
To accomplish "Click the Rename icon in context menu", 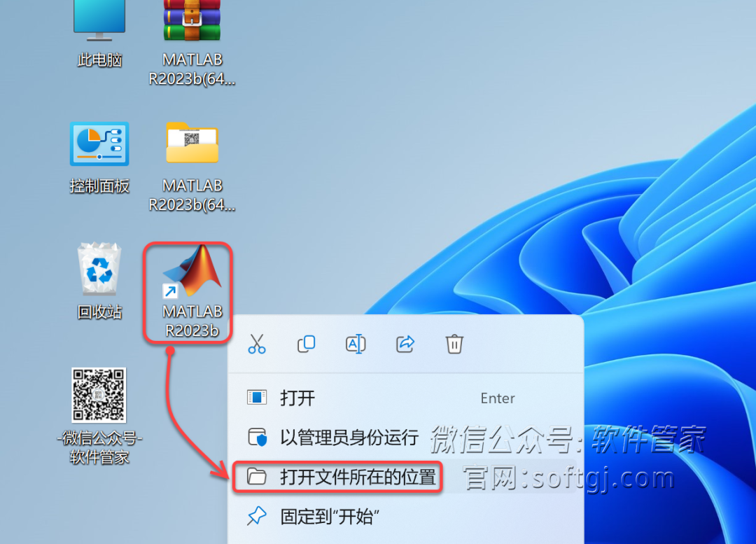I will point(356,344).
